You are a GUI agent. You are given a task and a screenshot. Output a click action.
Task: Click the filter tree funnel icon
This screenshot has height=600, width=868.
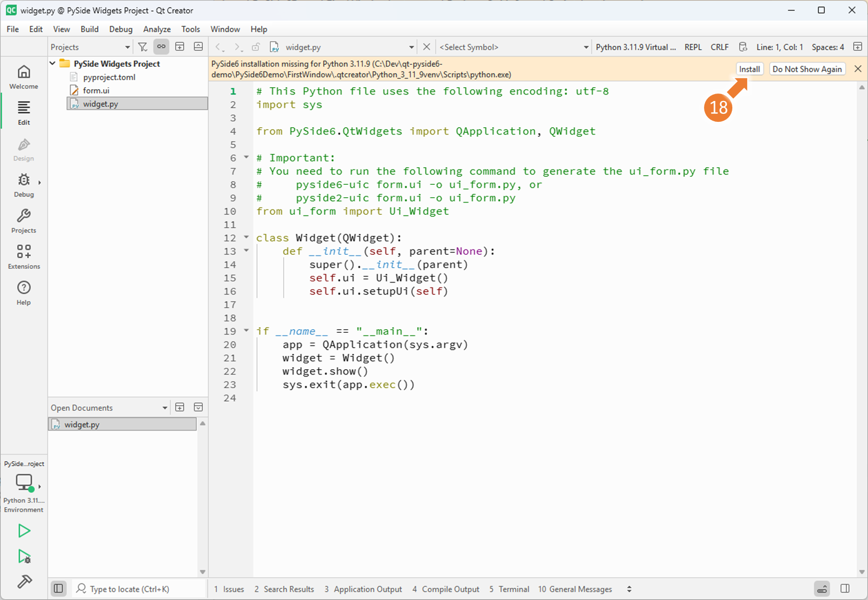tap(143, 47)
